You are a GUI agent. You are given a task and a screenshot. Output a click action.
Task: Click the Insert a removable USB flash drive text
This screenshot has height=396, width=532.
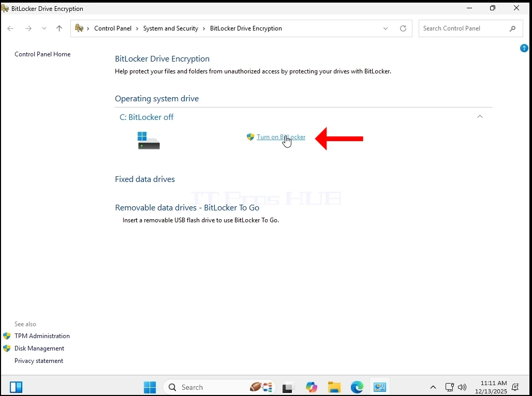tap(200, 220)
